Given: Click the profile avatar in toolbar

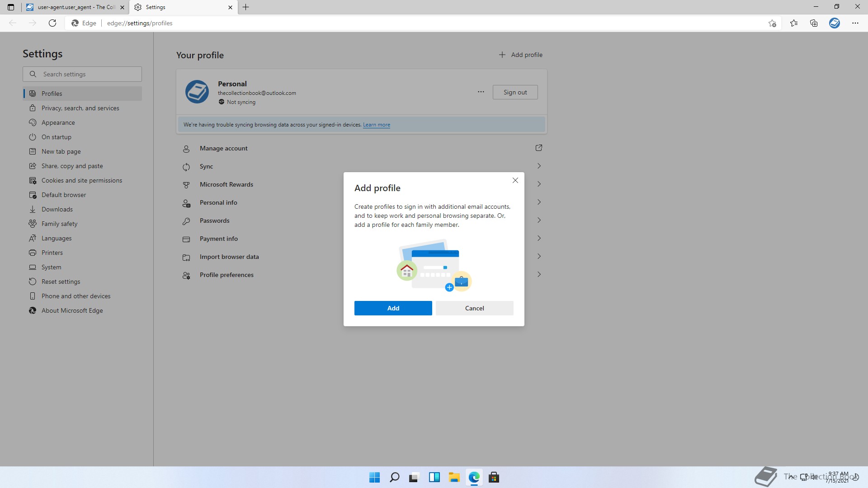Looking at the screenshot, I should [x=835, y=23].
